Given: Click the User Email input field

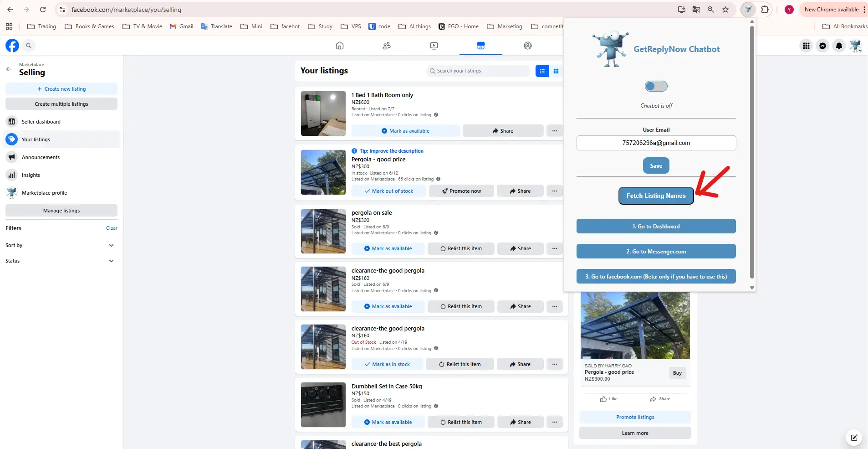Looking at the screenshot, I should point(656,143).
